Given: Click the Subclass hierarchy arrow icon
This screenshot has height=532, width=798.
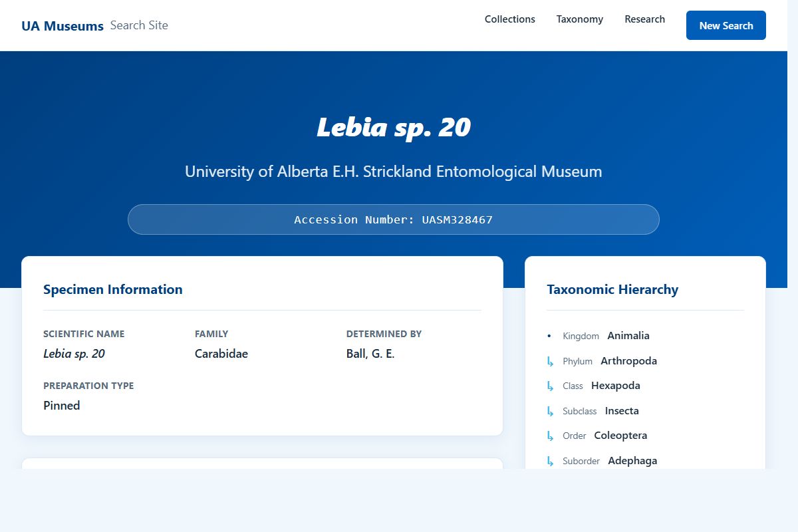Looking at the screenshot, I should tap(550, 411).
